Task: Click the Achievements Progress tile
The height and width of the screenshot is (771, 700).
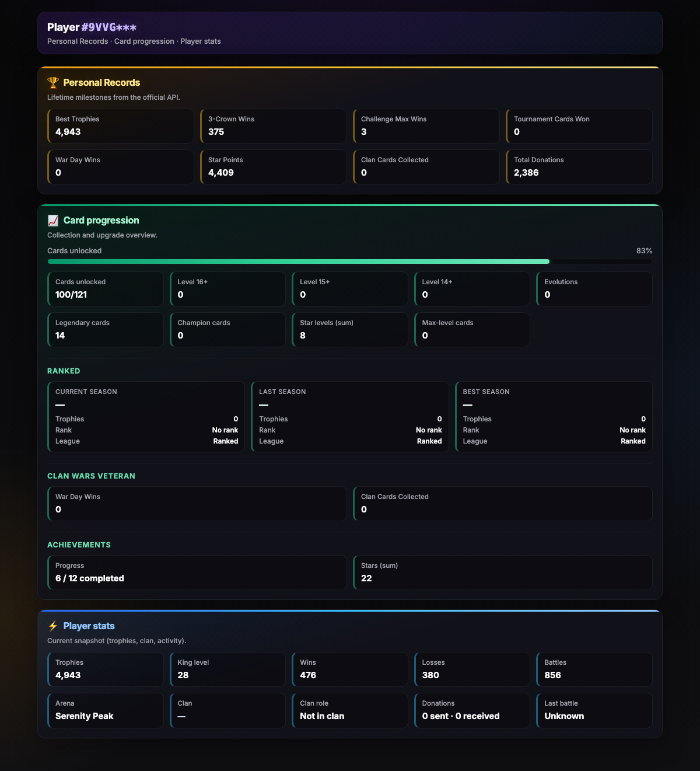Action: pyautogui.click(x=197, y=573)
